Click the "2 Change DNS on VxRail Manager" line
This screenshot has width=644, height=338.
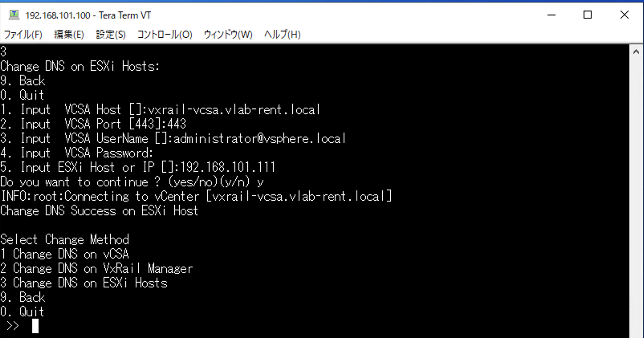point(97,269)
